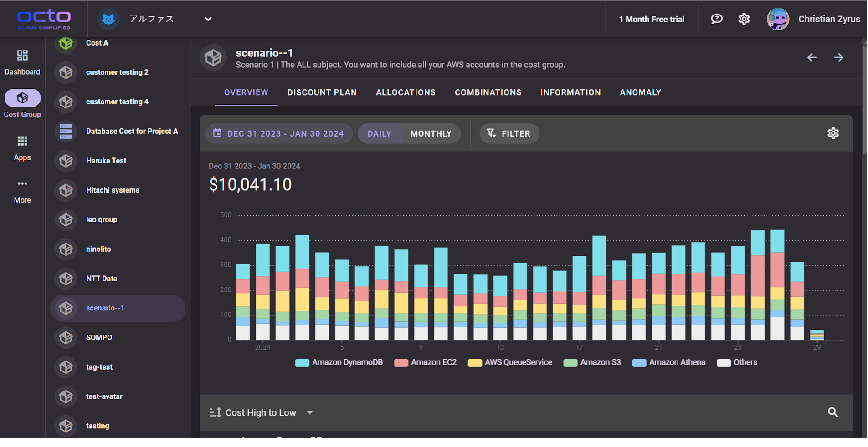This screenshot has width=868, height=447.
Task: Click the search magnifier icon
Action: click(x=833, y=412)
